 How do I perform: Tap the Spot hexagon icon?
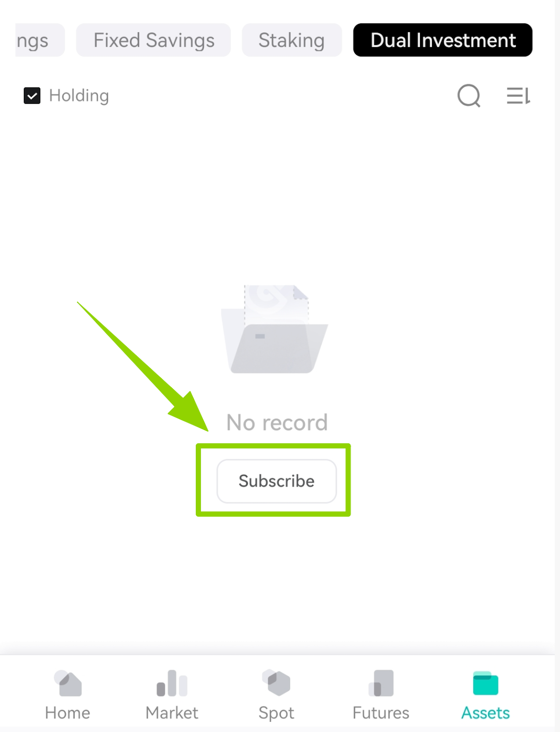coord(276,683)
